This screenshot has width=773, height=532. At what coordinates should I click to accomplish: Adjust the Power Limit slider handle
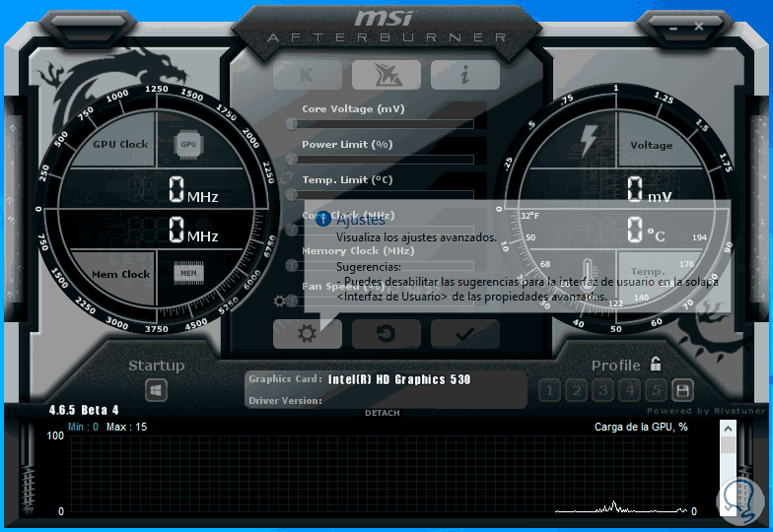[x=292, y=160]
